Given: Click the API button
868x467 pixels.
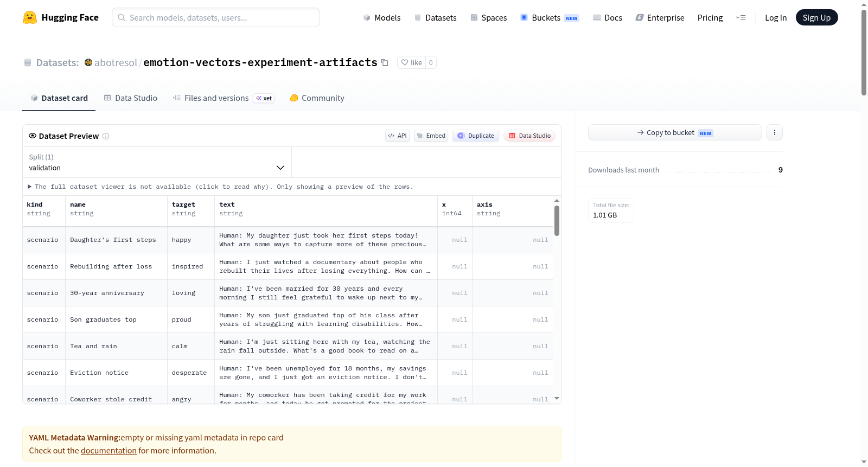Looking at the screenshot, I should point(397,136).
